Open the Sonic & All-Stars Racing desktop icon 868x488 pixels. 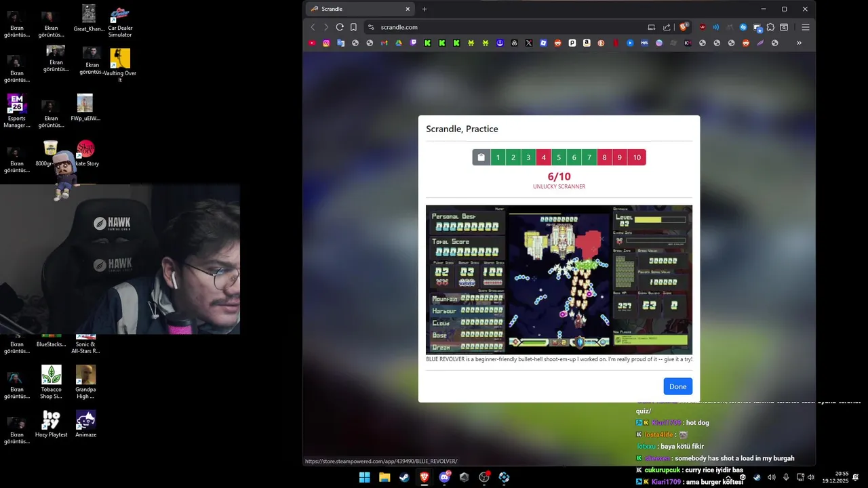point(85,344)
